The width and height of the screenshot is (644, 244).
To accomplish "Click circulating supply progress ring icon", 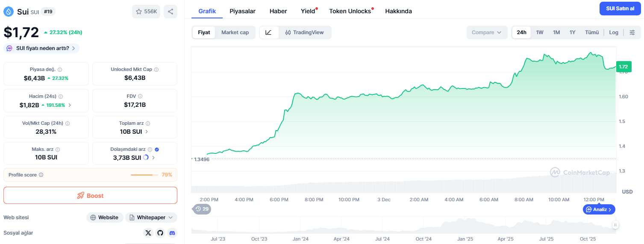I will pyautogui.click(x=146, y=157).
